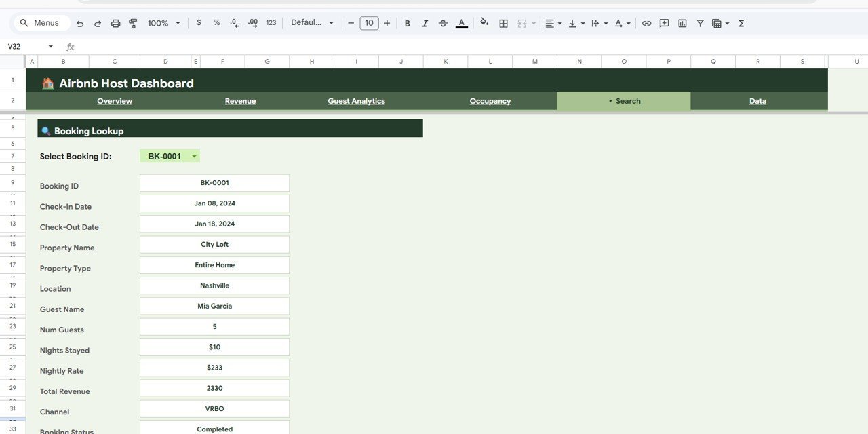Viewport: 868px width, 434px height.
Task: Open the Functions sigma menu
Action: pyautogui.click(x=741, y=22)
